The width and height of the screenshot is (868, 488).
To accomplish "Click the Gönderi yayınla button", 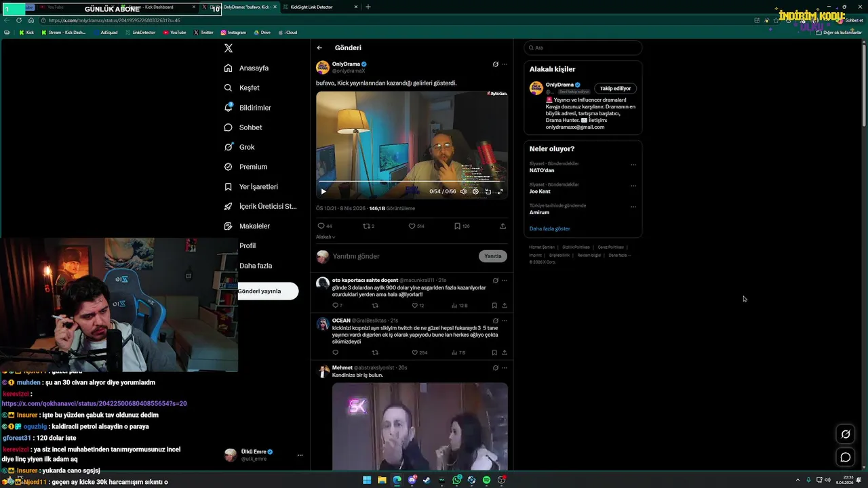I will coord(268,291).
